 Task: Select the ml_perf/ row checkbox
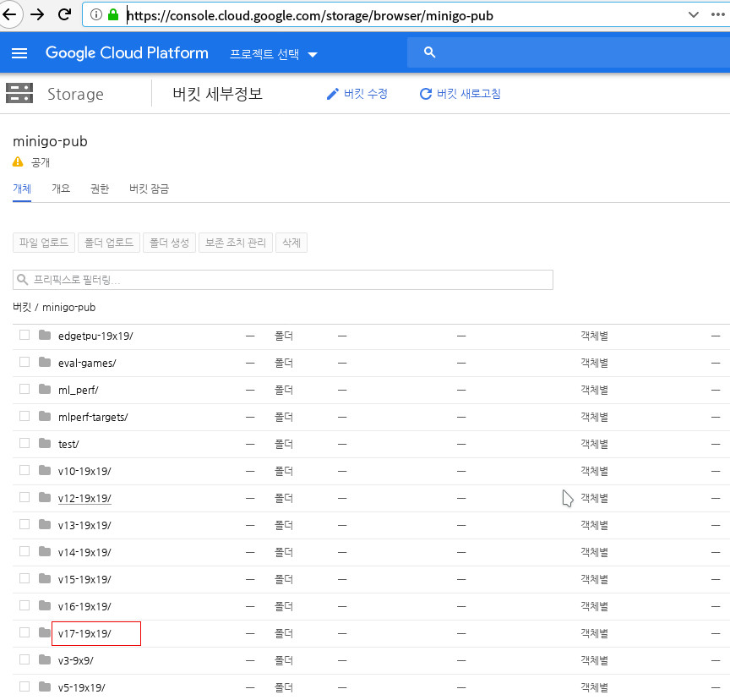click(25, 390)
